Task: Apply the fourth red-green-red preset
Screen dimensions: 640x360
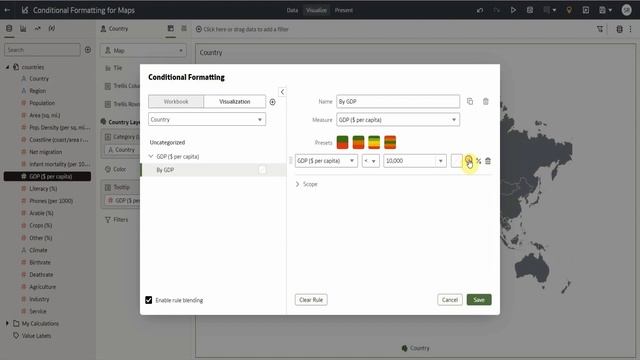Action: point(390,142)
